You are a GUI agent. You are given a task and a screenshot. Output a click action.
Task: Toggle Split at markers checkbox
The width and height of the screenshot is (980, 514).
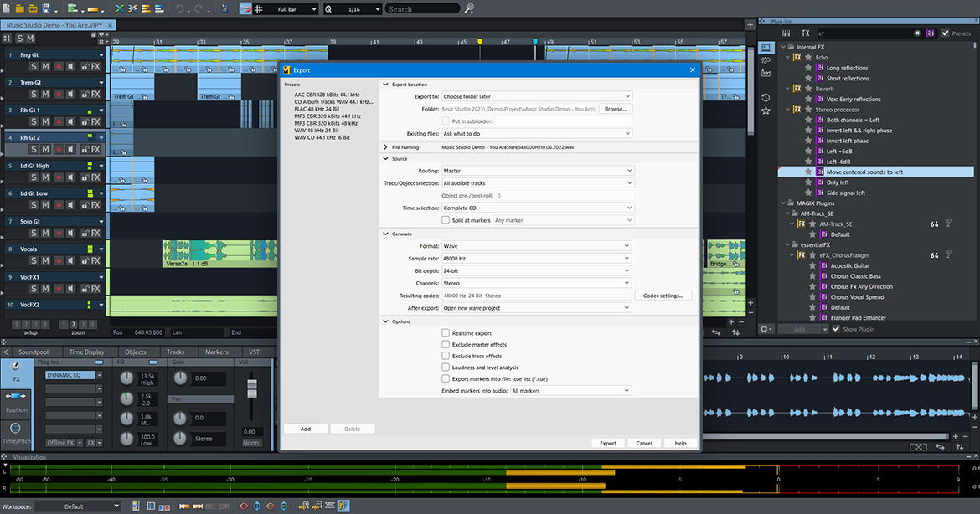pyautogui.click(x=445, y=220)
